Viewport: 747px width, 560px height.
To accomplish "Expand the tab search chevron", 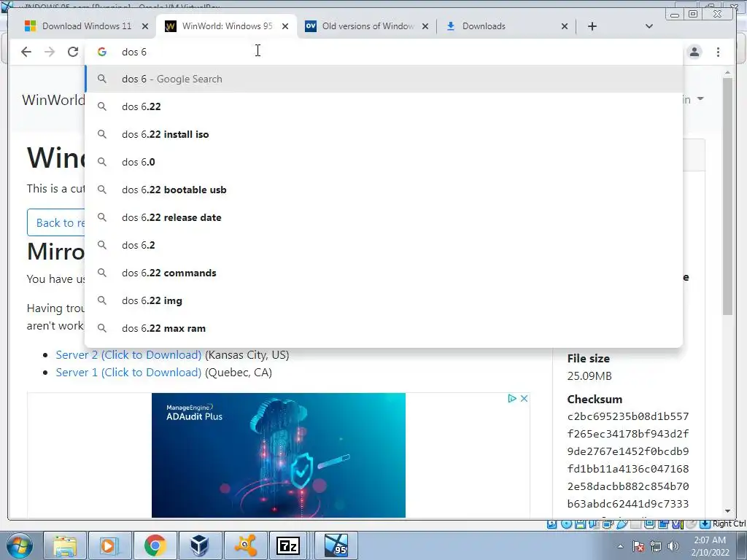I will tap(649, 26).
